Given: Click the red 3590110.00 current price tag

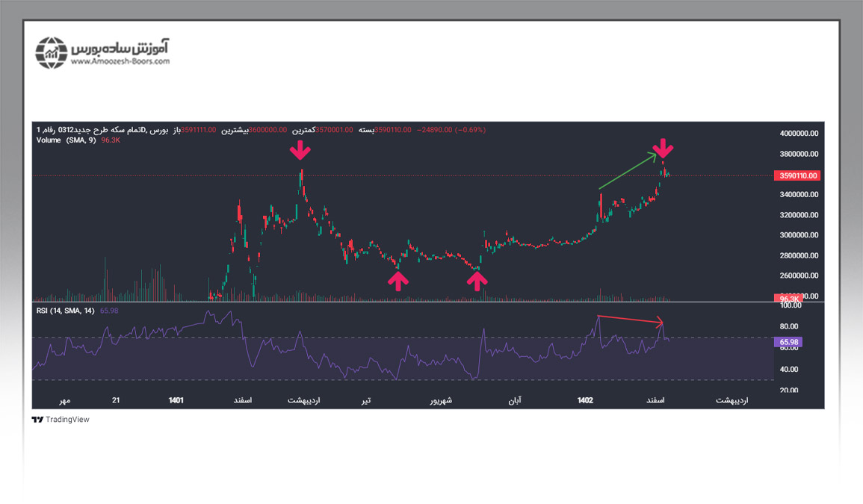Looking at the screenshot, I should pyautogui.click(x=799, y=176).
